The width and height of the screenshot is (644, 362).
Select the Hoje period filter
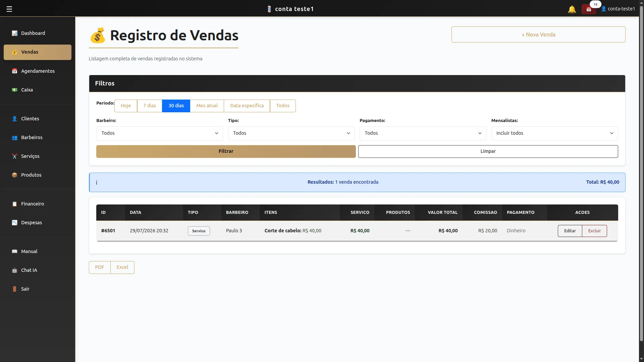tap(126, 106)
